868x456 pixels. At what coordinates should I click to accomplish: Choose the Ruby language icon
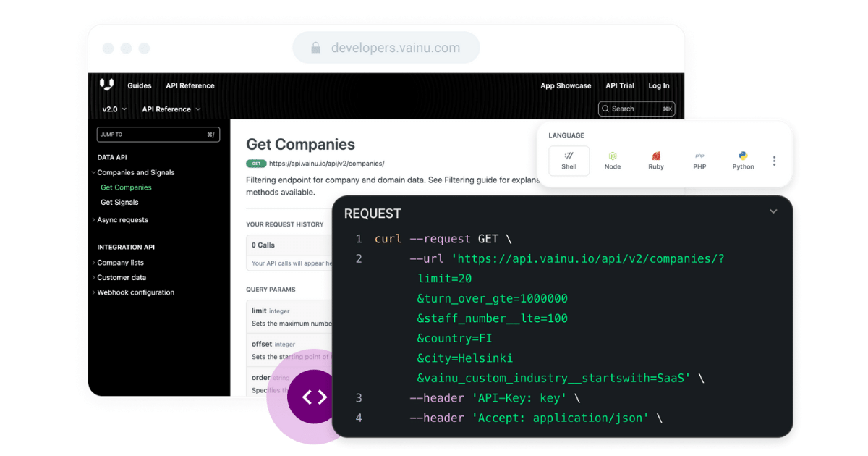pyautogui.click(x=656, y=156)
